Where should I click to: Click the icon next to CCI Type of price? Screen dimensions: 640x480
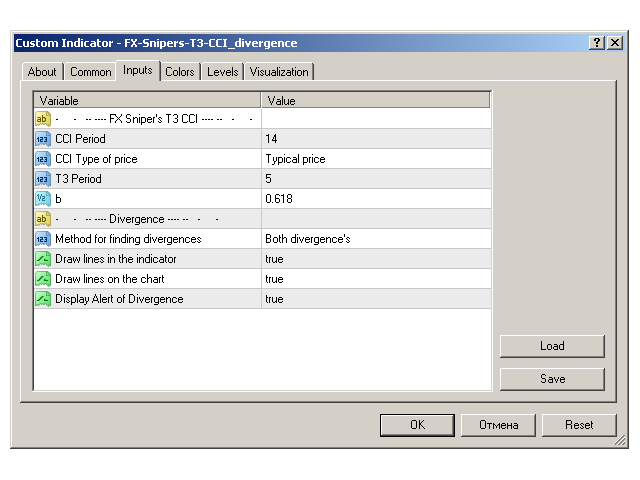coord(43,159)
